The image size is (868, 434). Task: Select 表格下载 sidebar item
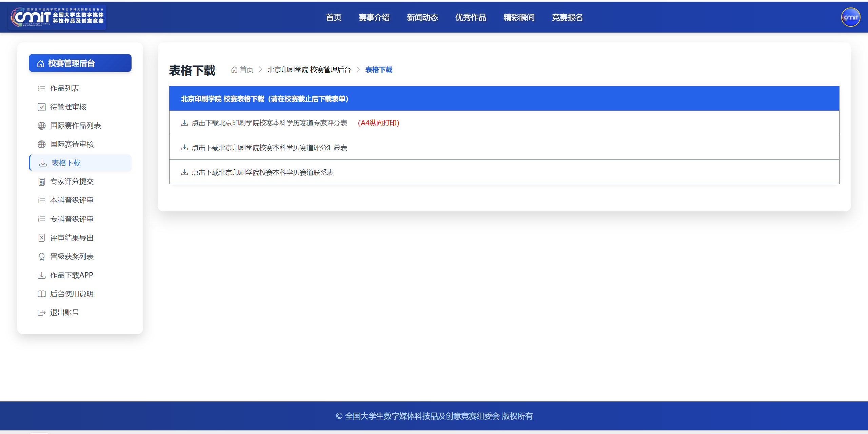(x=80, y=163)
